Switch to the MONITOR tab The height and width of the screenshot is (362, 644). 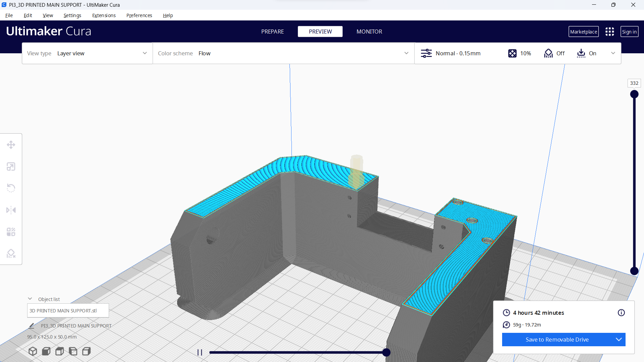coord(369,31)
